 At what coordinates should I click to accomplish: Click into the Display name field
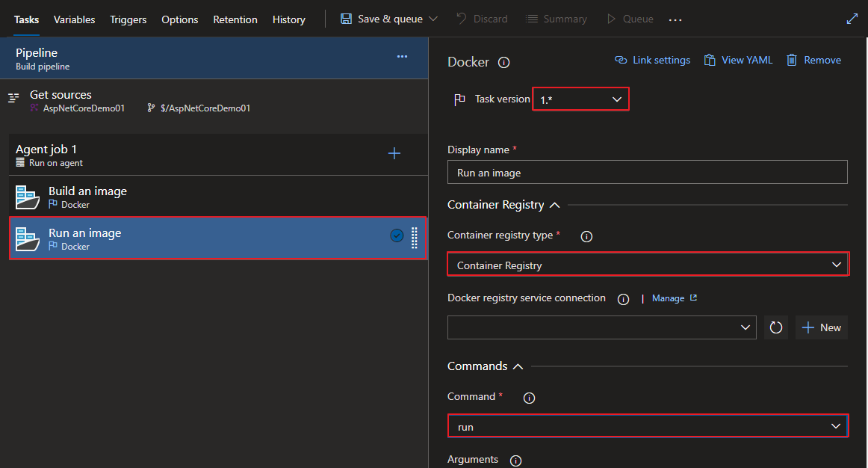tap(647, 172)
